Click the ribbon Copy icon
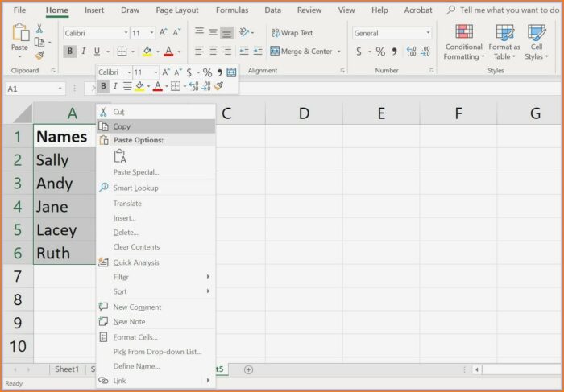The height and width of the screenshot is (392, 564). (x=39, y=43)
